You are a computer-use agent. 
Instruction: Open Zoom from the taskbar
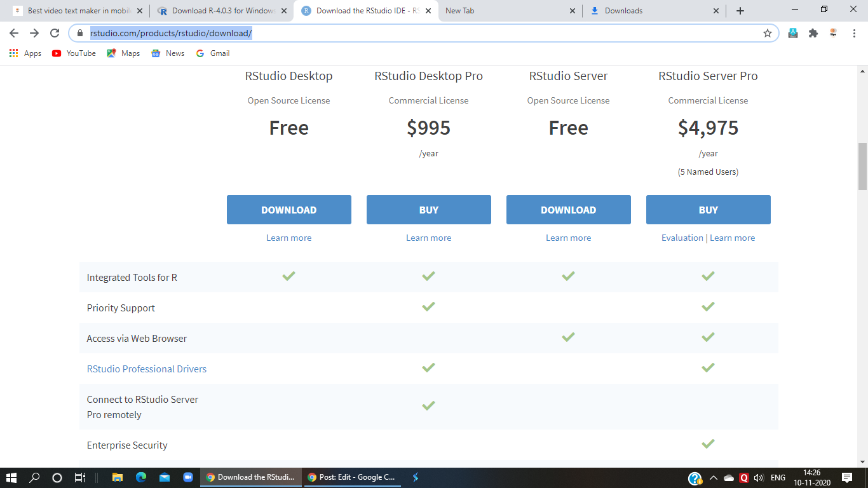coord(188,477)
